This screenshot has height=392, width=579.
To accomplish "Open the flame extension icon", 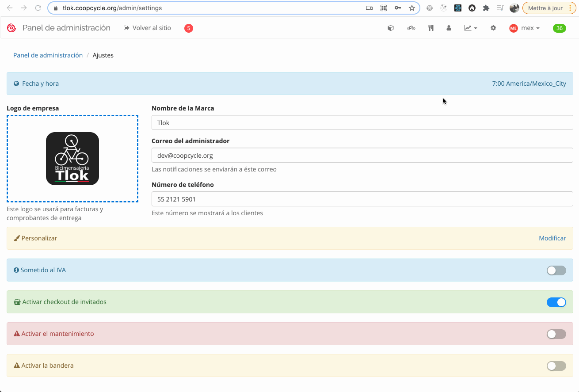I will (472, 8).
